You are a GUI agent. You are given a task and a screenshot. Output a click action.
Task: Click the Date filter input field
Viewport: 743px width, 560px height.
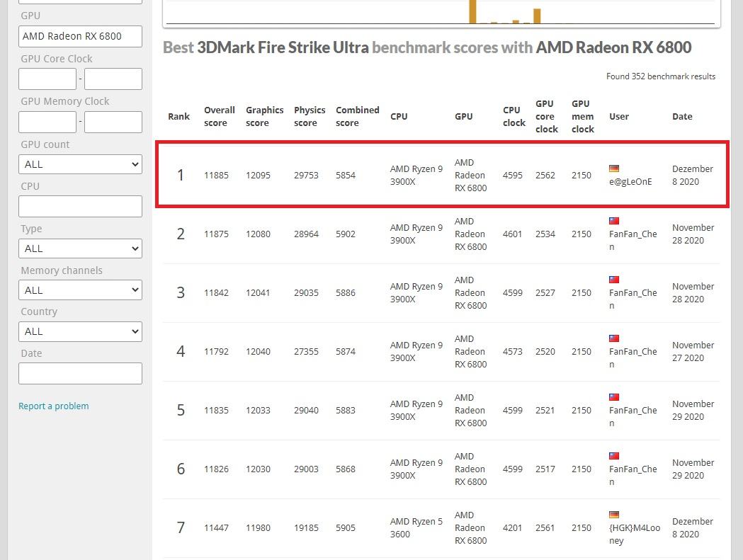click(80, 373)
